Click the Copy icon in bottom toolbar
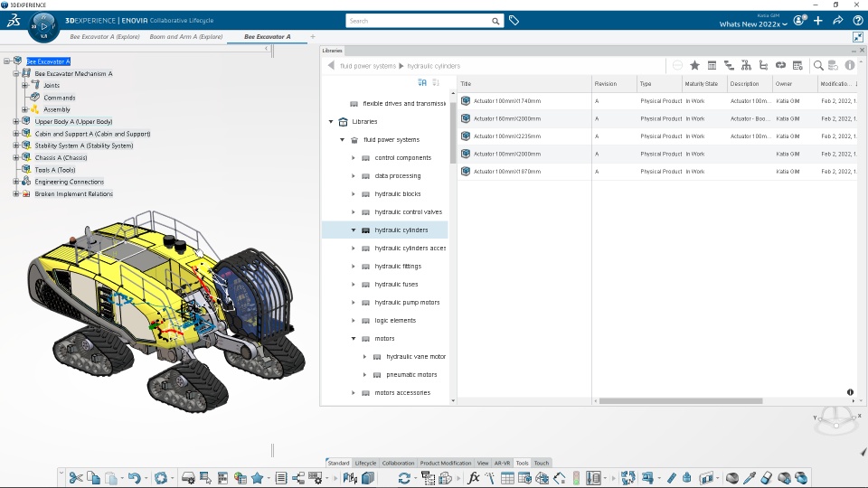 (93, 477)
